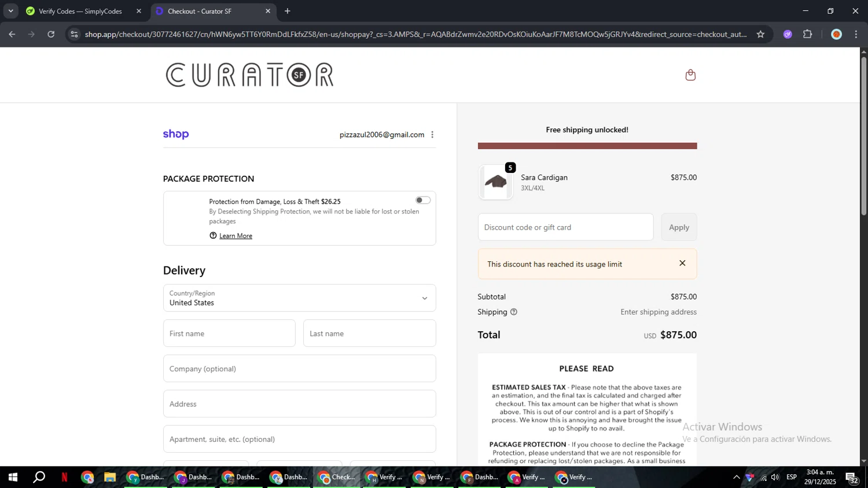Click the Apartment, suite field

[299, 439]
